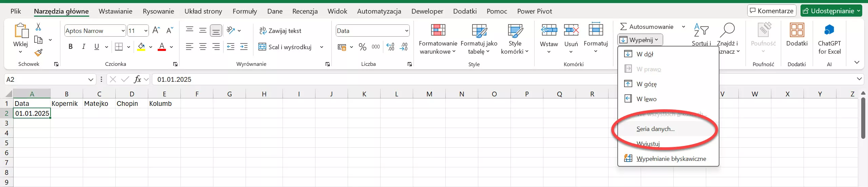
Task: Select the Format Painter brush icon
Action: point(38,53)
